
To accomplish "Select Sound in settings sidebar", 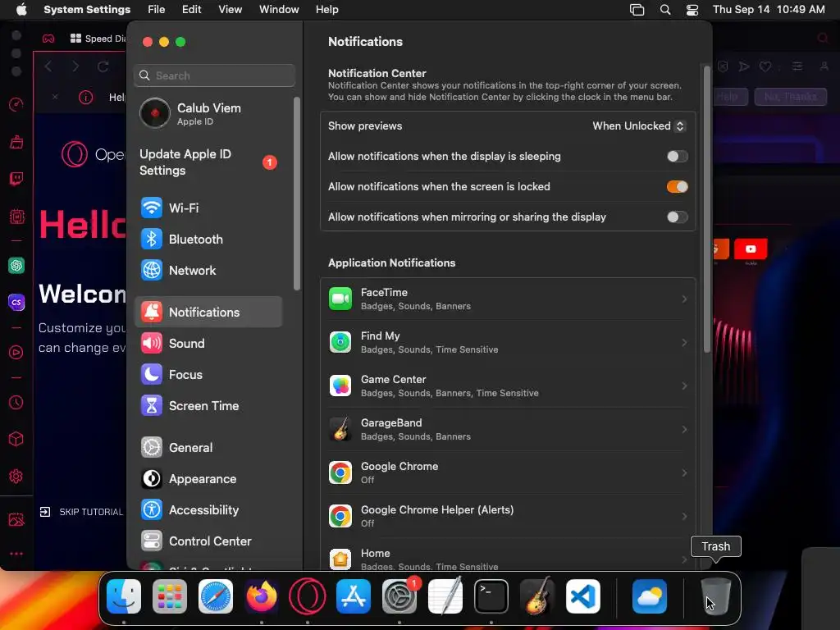I will point(208,344).
